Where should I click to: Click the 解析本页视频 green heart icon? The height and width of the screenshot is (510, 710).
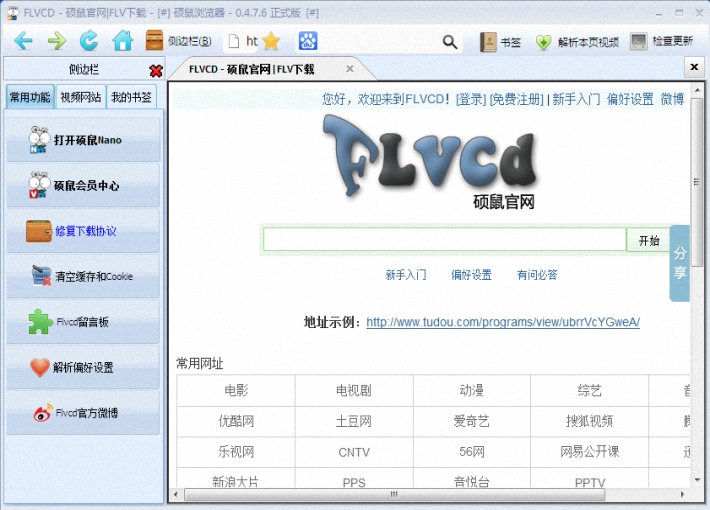(543, 43)
